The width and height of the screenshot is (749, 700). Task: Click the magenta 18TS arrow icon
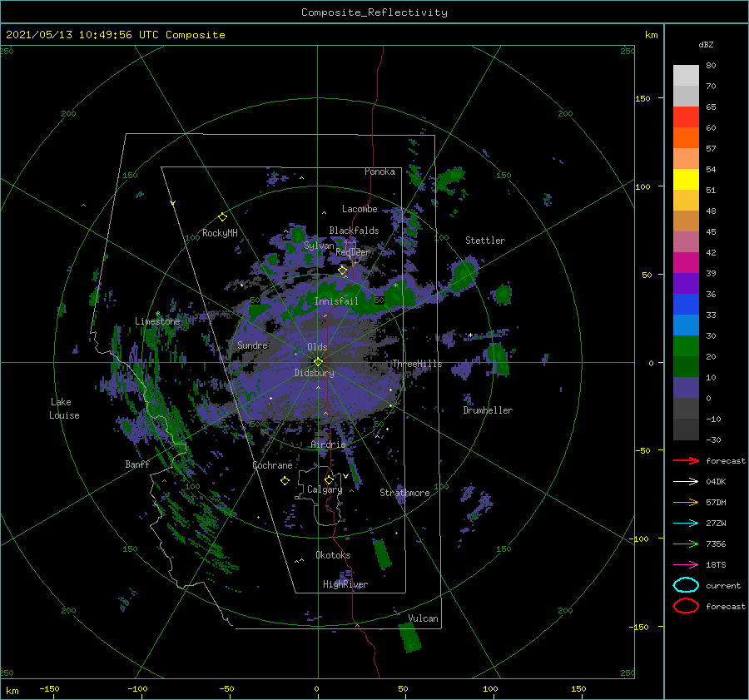tap(686, 565)
